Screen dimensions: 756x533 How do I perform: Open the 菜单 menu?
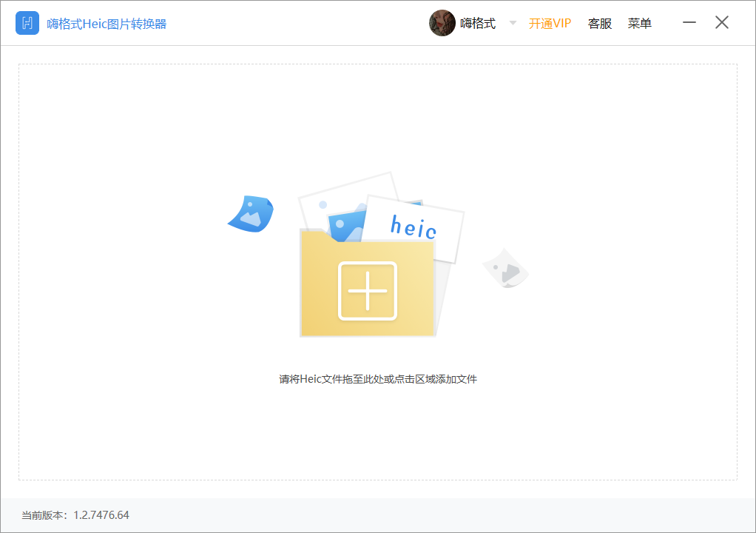click(x=640, y=23)
